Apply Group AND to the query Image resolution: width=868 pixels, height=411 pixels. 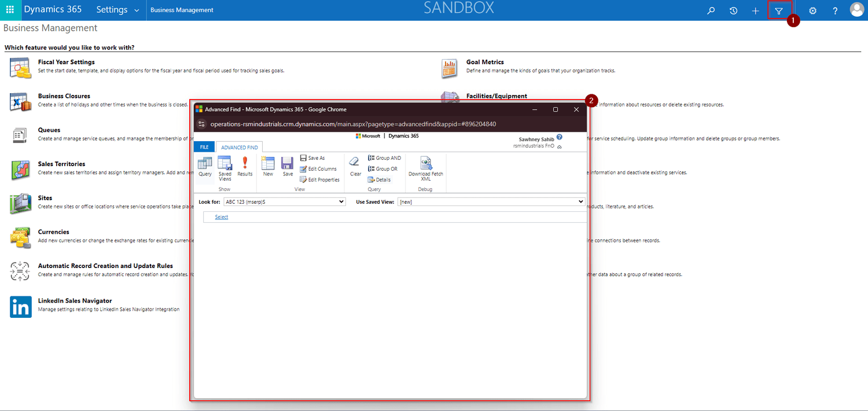pyautogui.click(x=384, y=157)
